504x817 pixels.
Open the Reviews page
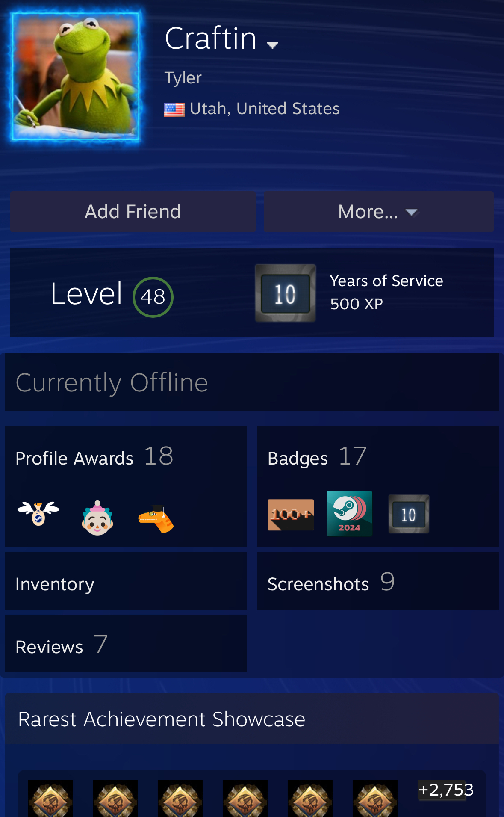coord(126,643)
